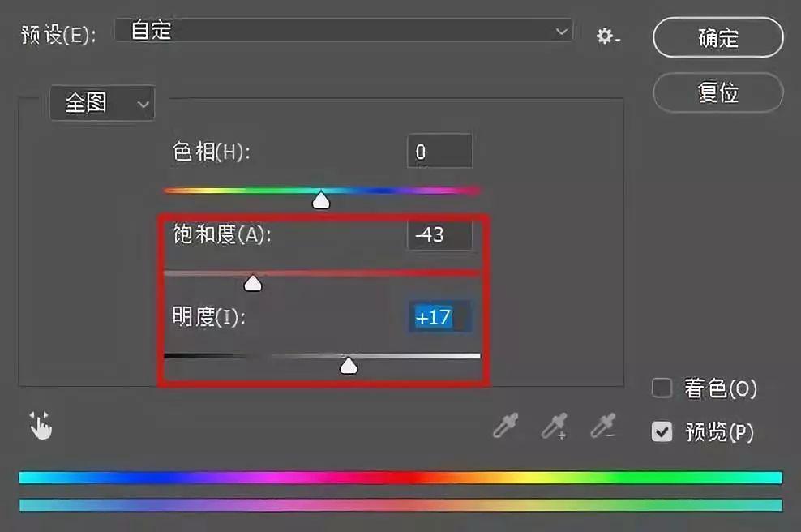801x532 pixels.
Task: Select the subtract-from-sample eyedropper
Action: coord(603,425)
